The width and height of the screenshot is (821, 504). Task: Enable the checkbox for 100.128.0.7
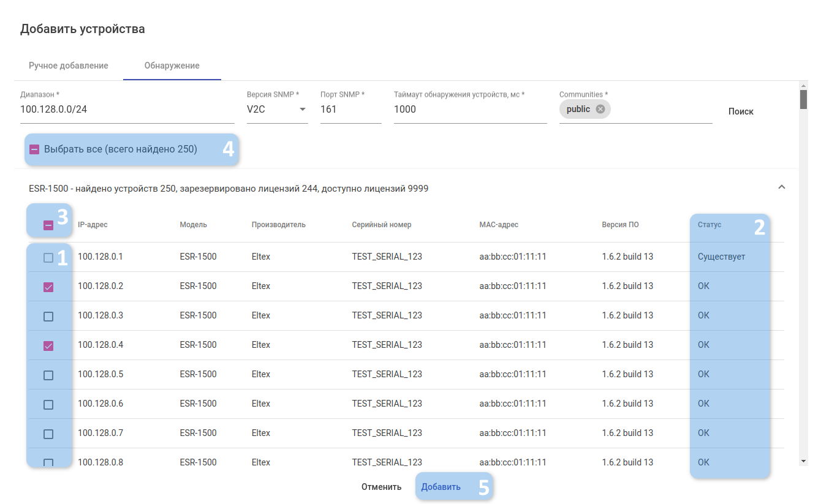coord(48,434)
